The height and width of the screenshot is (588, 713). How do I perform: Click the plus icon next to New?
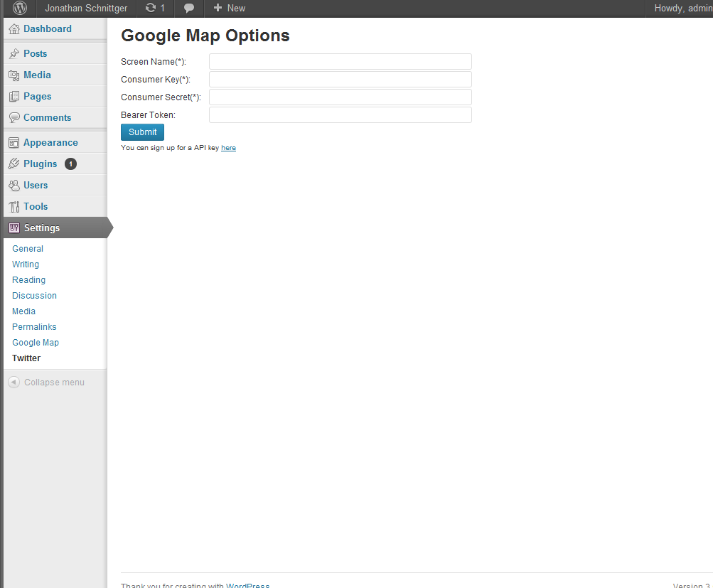coord(218,8)
